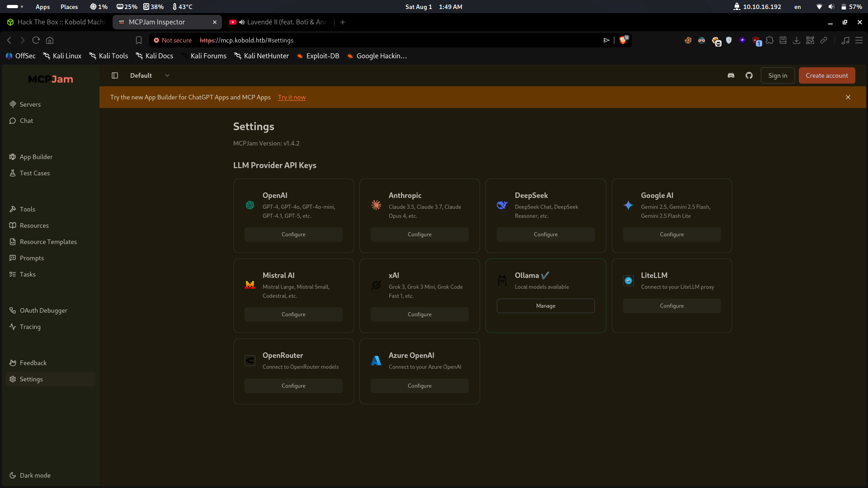Click the Sign in button

tap(778, 75)
